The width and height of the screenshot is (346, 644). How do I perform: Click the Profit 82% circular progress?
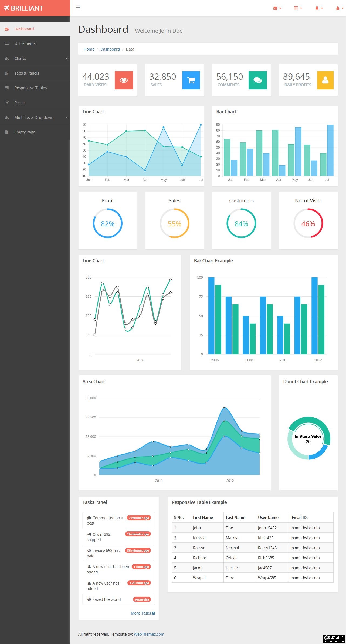tap(107, 223)
